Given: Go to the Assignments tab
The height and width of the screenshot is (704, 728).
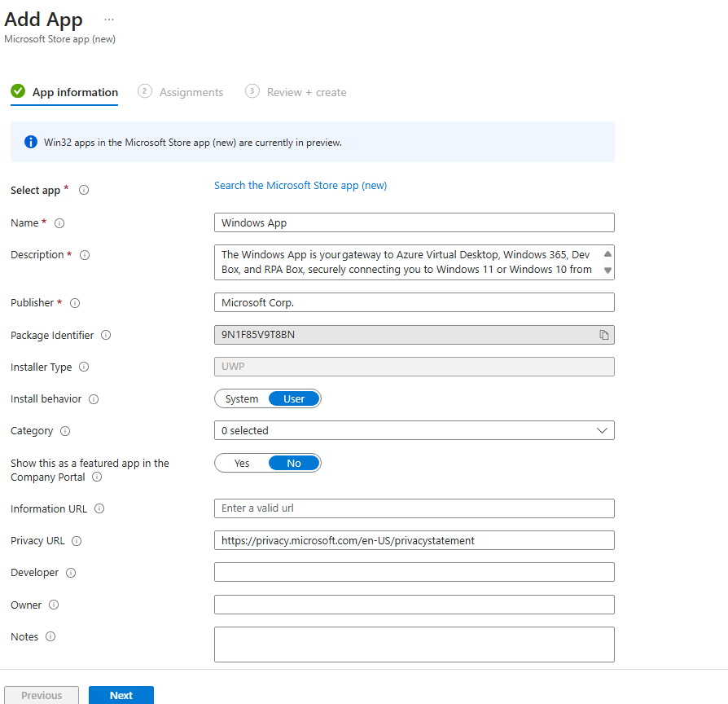Looking at the screenshot, I should tap(181, 92).
